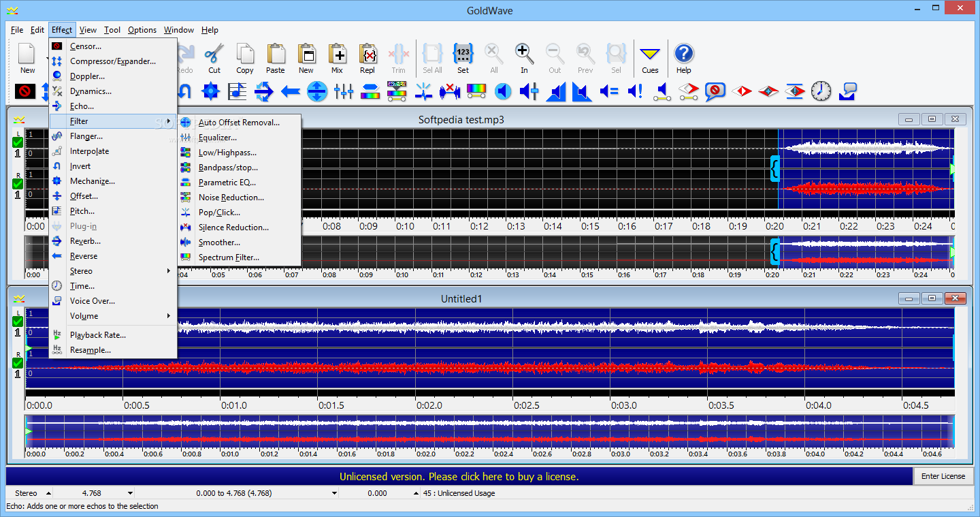Image resolution: width=980 pixels, height=517 pixels.
Task: Click the Repl replace toolbar icon
Action: (x=367, y=54)
